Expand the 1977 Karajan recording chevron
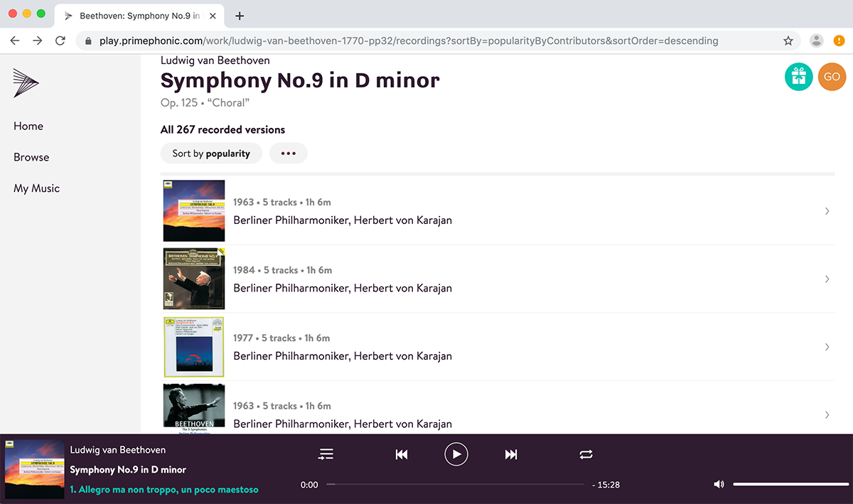The width and height of the screenshot is (853, 504). pos(827,347)
